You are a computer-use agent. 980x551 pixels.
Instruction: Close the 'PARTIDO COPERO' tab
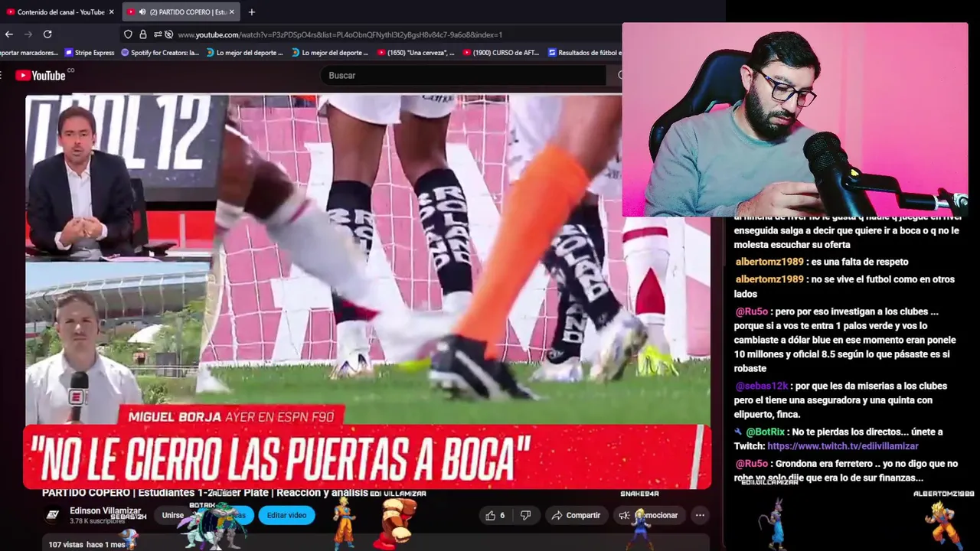click(x=231, y=12)
